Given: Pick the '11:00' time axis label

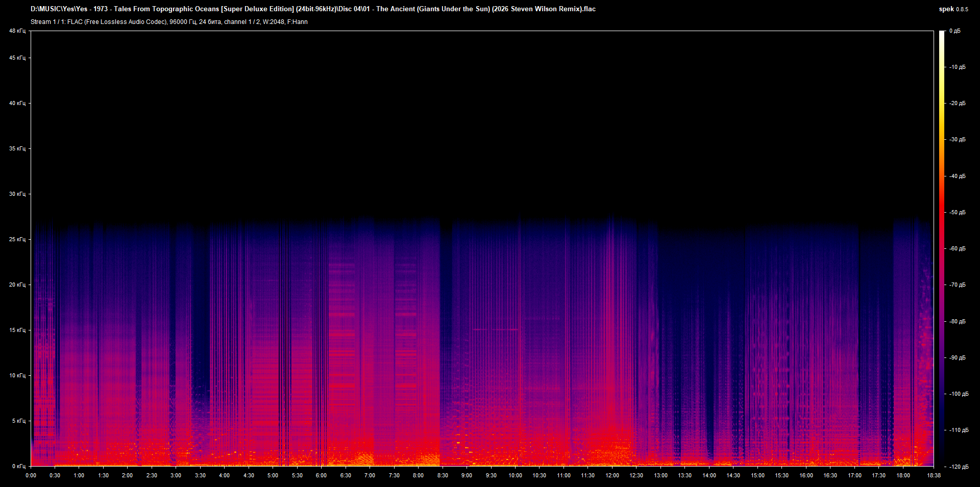Looking at the screenshot, I should click(563, 475).
